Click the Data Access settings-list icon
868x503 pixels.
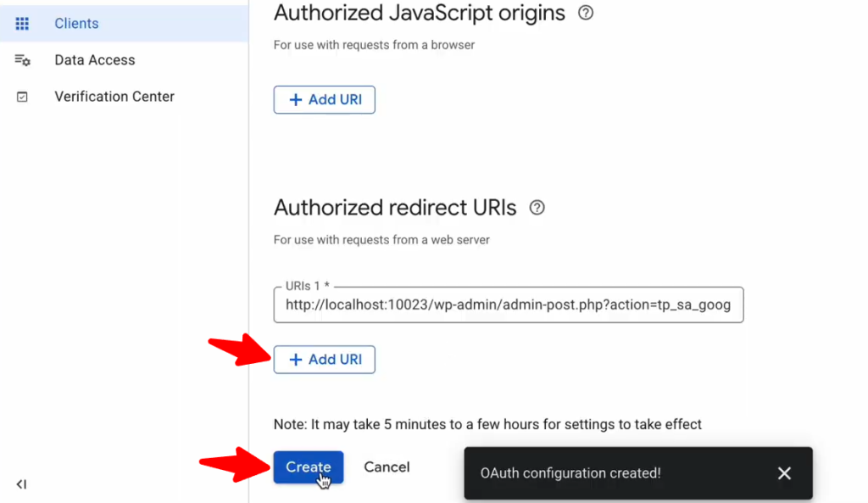pos(23,60)
